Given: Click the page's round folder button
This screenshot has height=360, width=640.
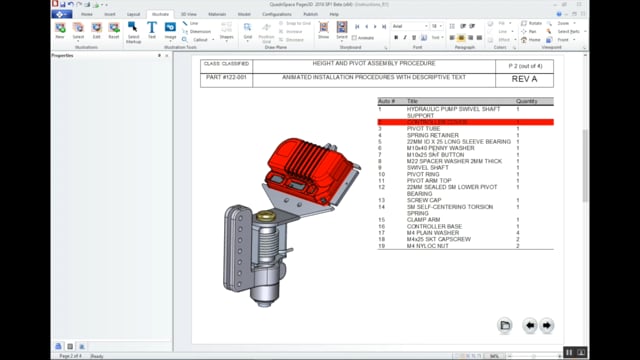Looking at the screenshot, I should [505, 325].
